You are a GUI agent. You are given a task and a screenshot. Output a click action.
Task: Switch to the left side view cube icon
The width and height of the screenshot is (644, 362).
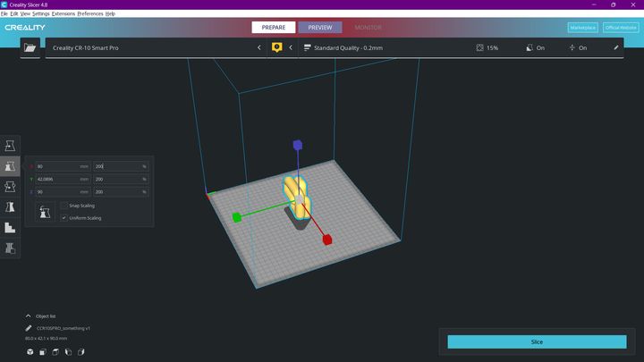68,352
